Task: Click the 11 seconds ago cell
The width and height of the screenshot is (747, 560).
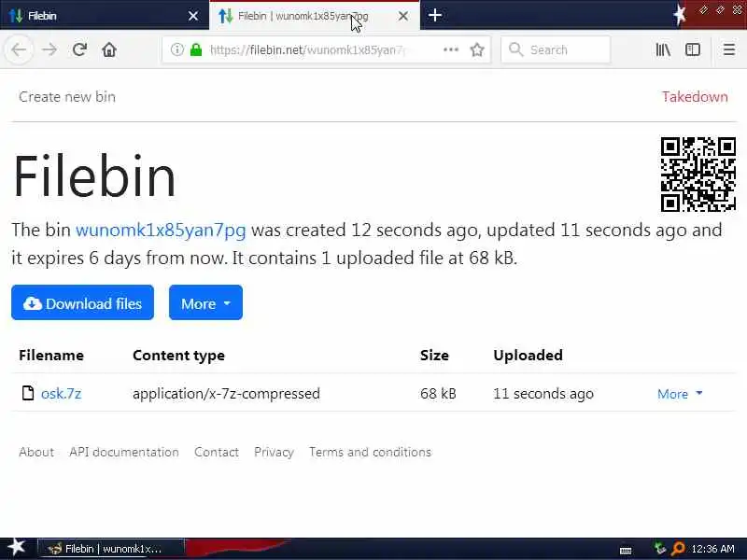Action: click(x=543, y=393)
